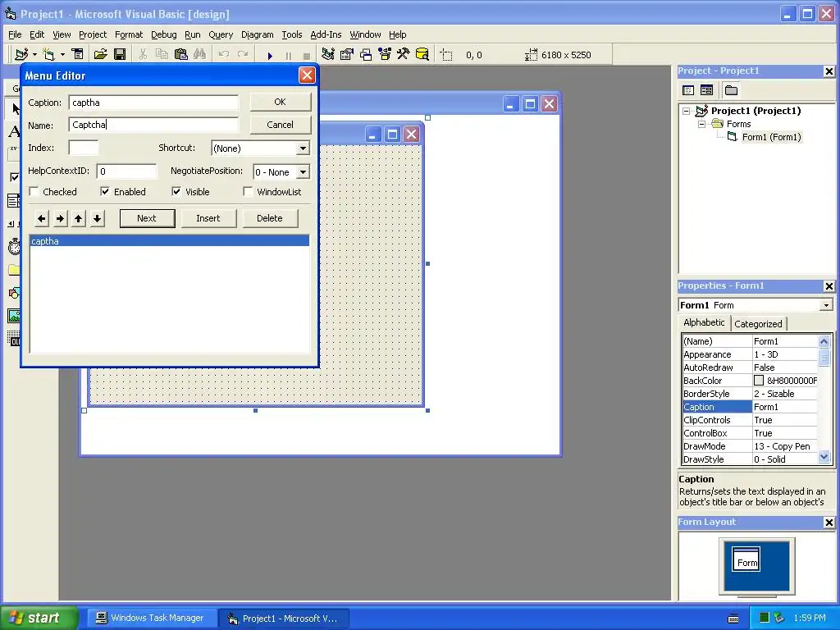Viewport: 840px width, 630px height.
Task: Select the Shape control in the toolbox
Action: [14, 293]
